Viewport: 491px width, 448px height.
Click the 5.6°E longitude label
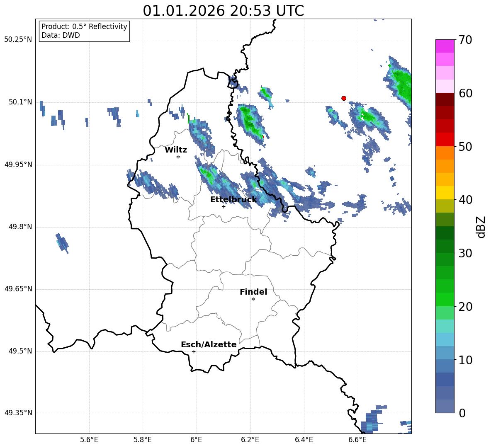(x=89, y=440)
